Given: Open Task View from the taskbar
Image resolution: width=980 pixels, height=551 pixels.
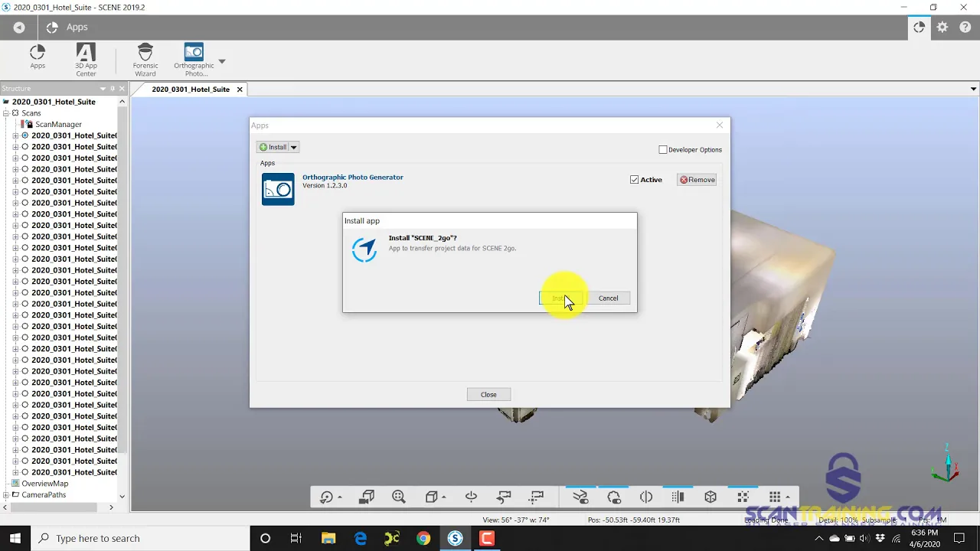Looking at the screenshot, I should click(x=296, y=539).
